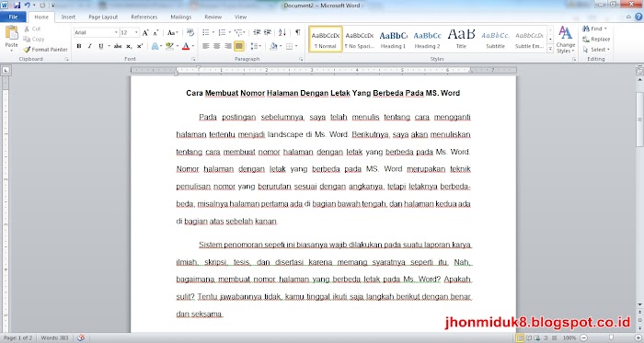The width and height of the screenshot is (644, 343).
Task: Apply the Heading 2 style
Action: [427, 40]
